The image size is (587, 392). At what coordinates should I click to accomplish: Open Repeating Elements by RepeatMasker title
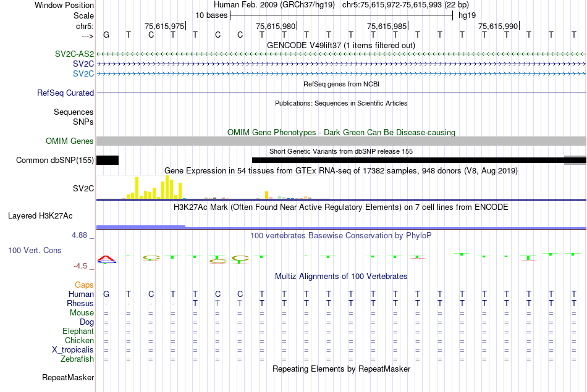341,369
